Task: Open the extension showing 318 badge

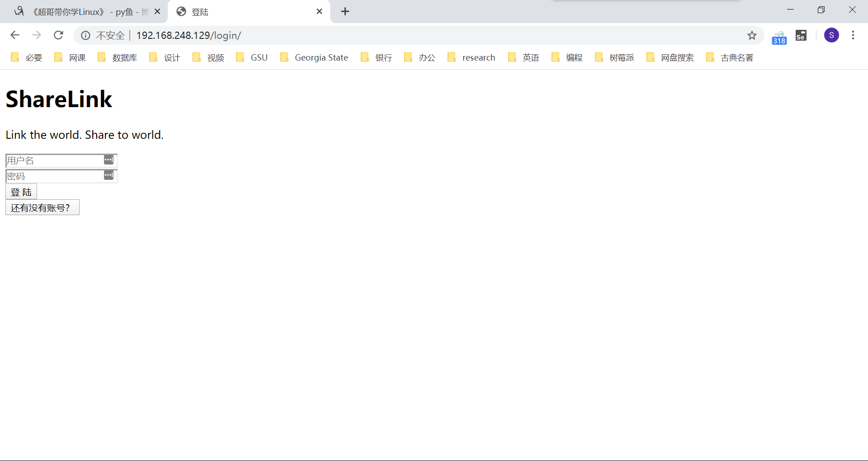Action: click(779, 37)
